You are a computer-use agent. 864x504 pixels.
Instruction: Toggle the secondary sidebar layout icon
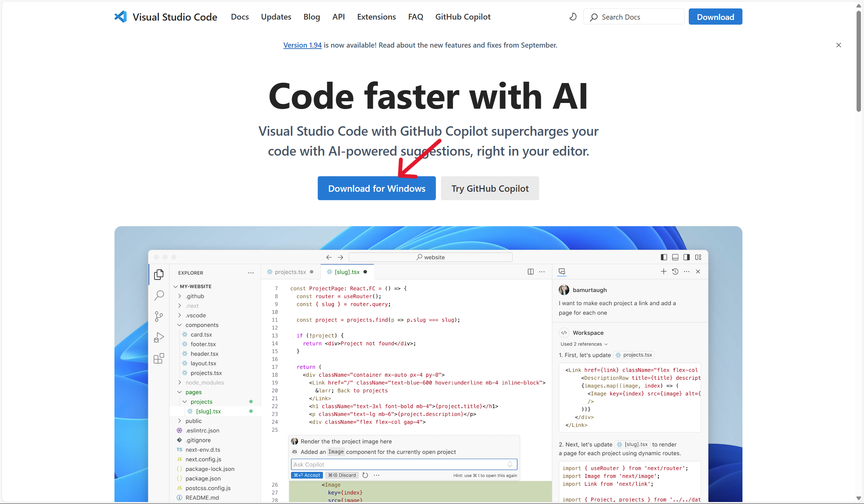(686, 257)
